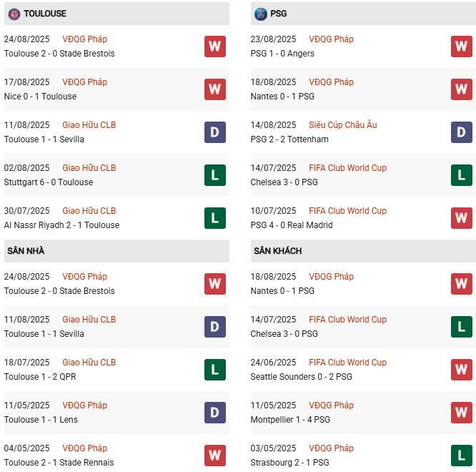Click L badge for Stuttgart 6-0 Toulouse
This screenshot has width=476, height=472.
pos(215,175)
